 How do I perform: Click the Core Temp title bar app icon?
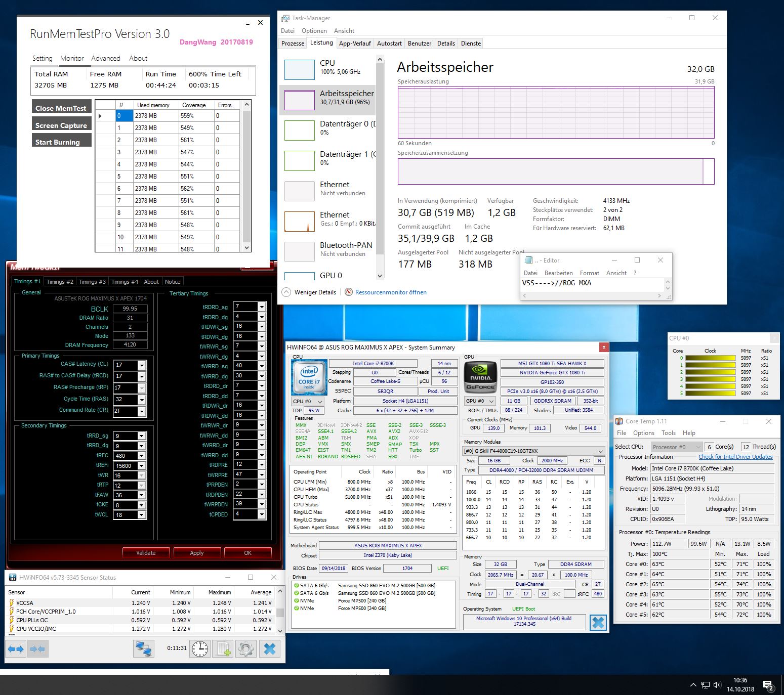pyautogui.click(x=619, y=421)
